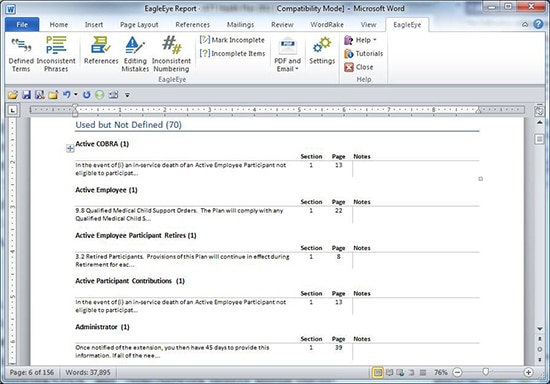The image size is (550, 384).
Task: Open the References check
Action: 101,51
